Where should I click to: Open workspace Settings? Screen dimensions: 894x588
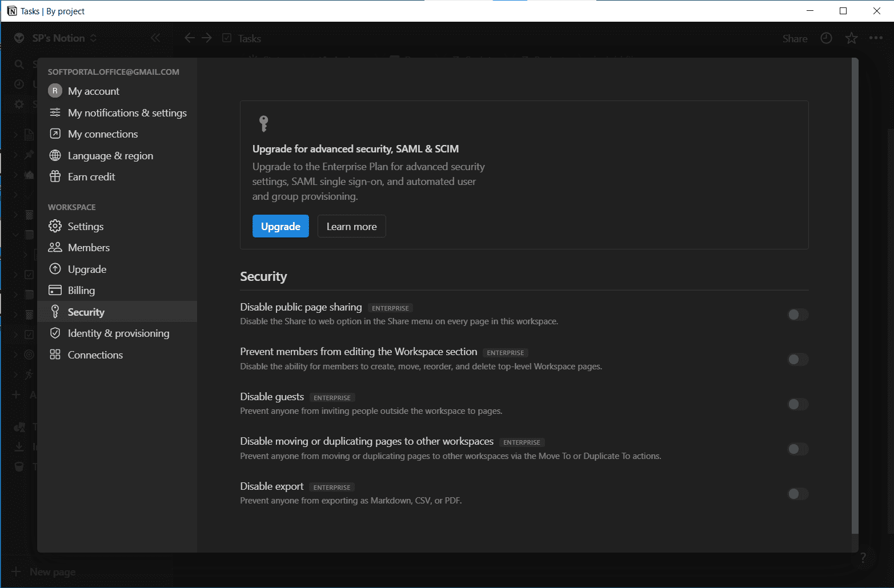[117, 227]
